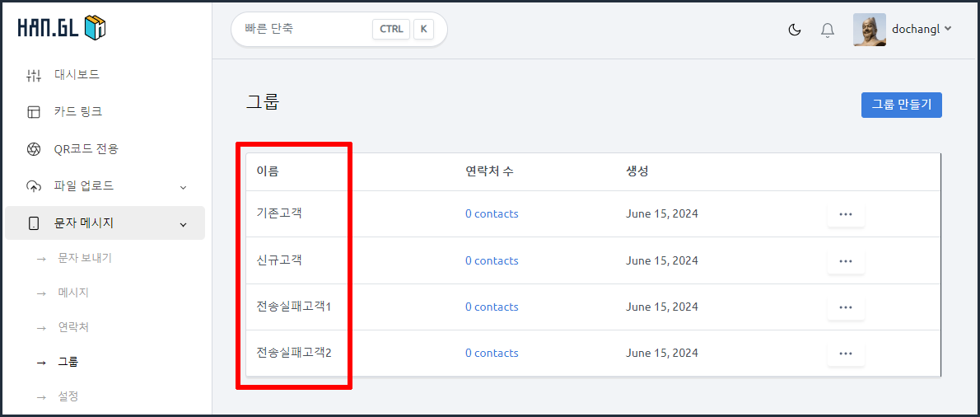This screenshot has height=417, width=980.
Task: Open 0 contacts link for 전송실패고객2
Action: [492, 354]
